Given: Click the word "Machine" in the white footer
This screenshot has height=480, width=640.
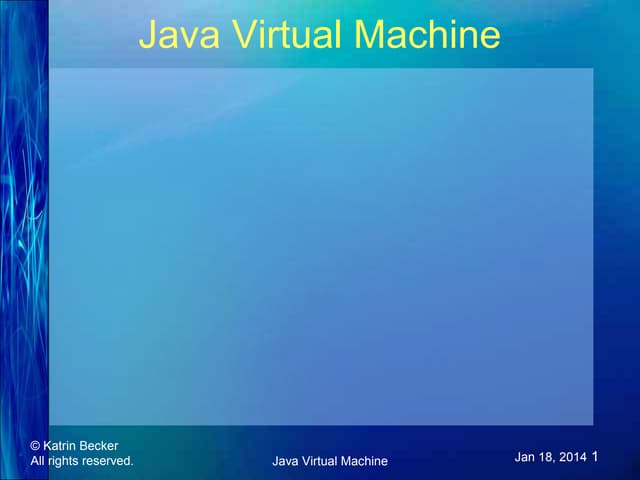Looking at the screenshot, I should coord(364,461).
